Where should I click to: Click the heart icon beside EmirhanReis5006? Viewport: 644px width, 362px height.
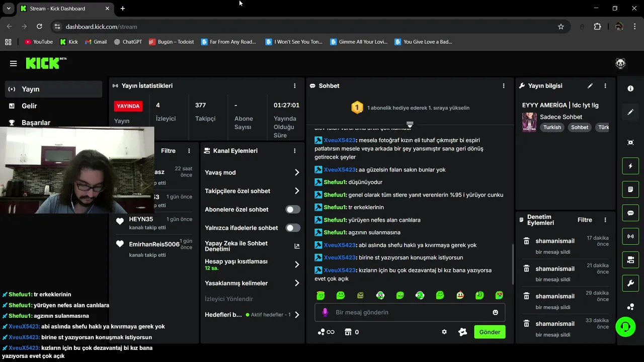pyautogui.click(x=120, y=244)
